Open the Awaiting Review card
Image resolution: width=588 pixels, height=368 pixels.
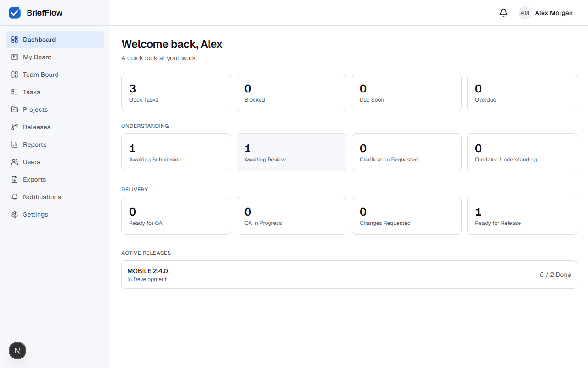click(291, 152)
